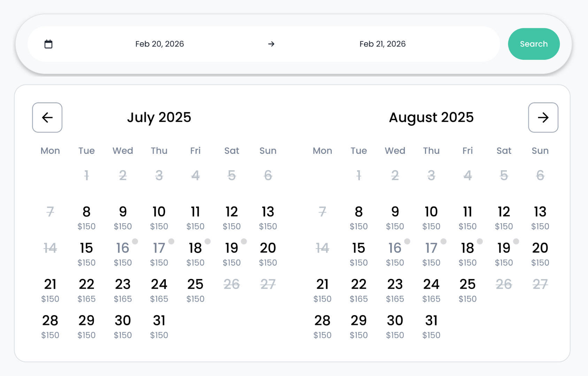Open the Feb 20, 2026 check-in field
This screenshot has height=376, width=588.
[x=160, y=44]
